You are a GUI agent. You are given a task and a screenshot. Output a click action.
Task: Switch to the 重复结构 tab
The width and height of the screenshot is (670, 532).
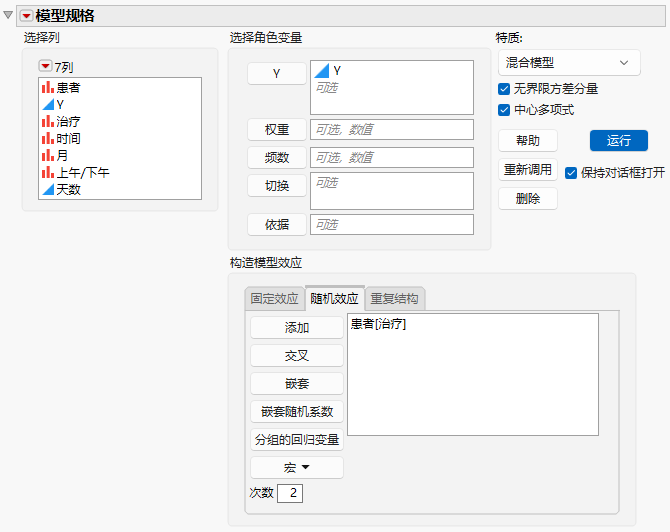tap(394, 299)
